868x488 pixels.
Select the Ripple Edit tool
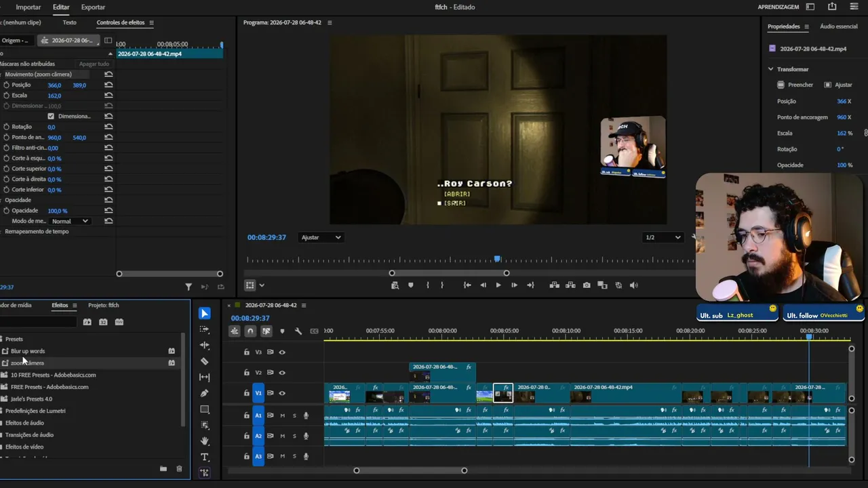point(205,346)
